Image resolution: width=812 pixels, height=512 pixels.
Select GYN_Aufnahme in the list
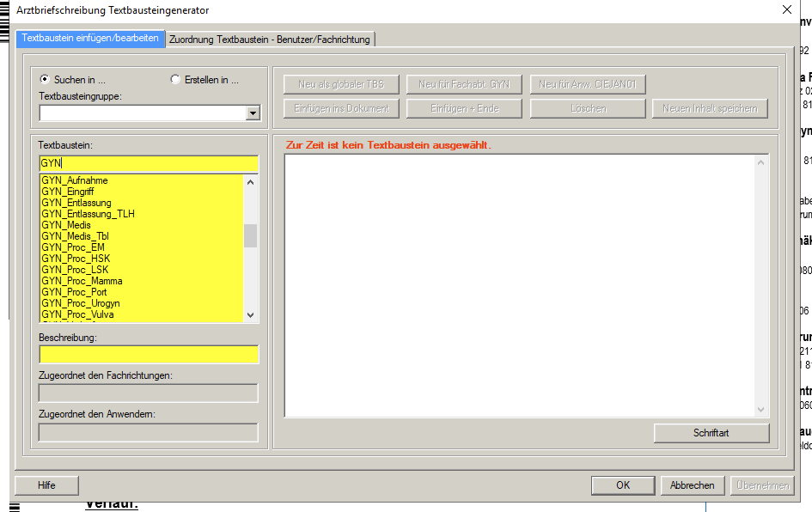[x=75, y=180]
